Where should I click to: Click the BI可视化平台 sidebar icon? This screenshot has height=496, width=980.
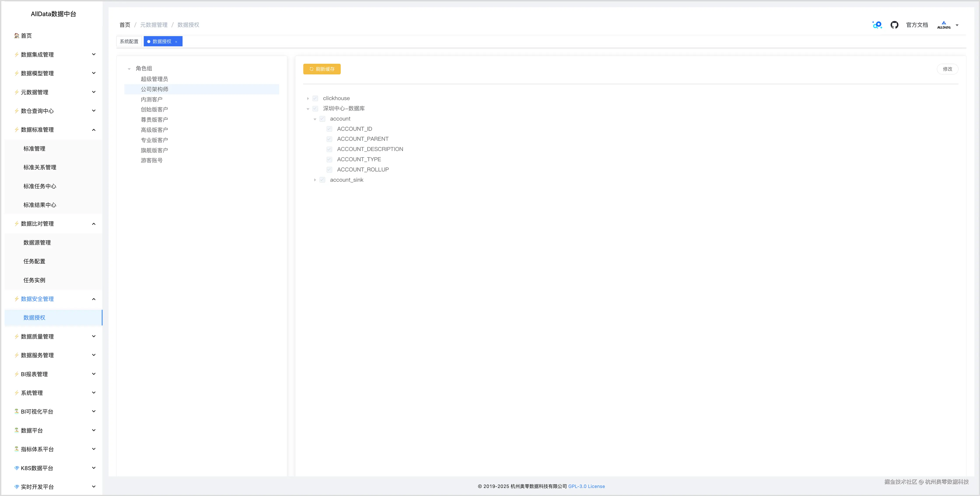click(x=16, y=411)
